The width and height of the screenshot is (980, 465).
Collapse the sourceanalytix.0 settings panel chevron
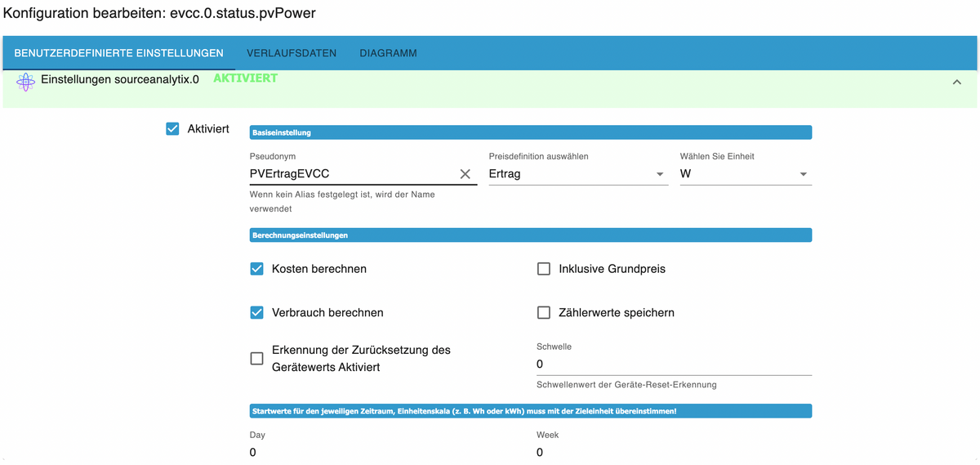tap(957, 82)
